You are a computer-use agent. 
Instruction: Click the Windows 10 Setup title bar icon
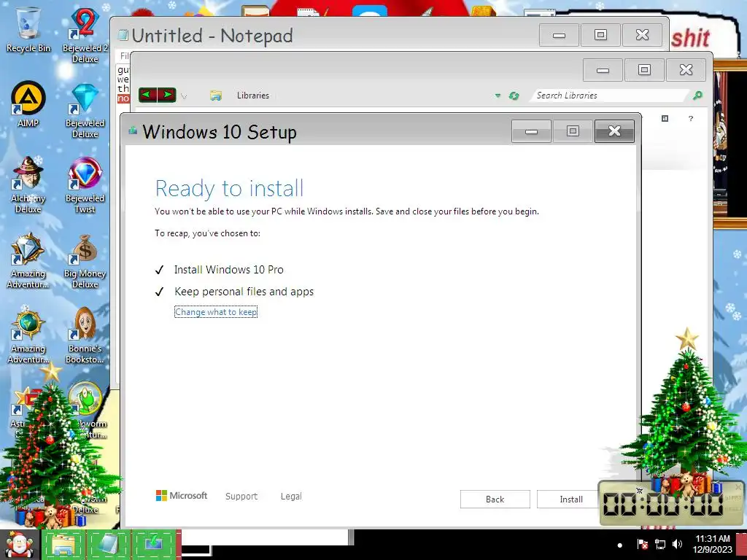(133, 130)
